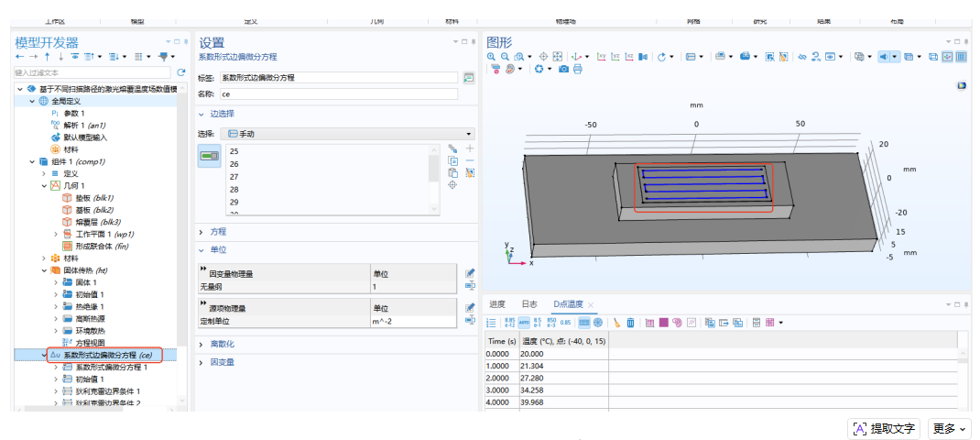Click the move-down arrow in Model Builder
This screenshot has height=440, width=980.
(60, 56)
